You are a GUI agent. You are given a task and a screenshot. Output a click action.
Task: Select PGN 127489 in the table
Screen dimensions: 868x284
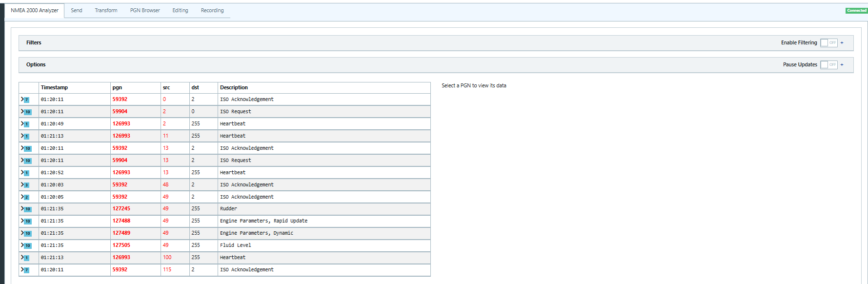click(x=121, y=233)
